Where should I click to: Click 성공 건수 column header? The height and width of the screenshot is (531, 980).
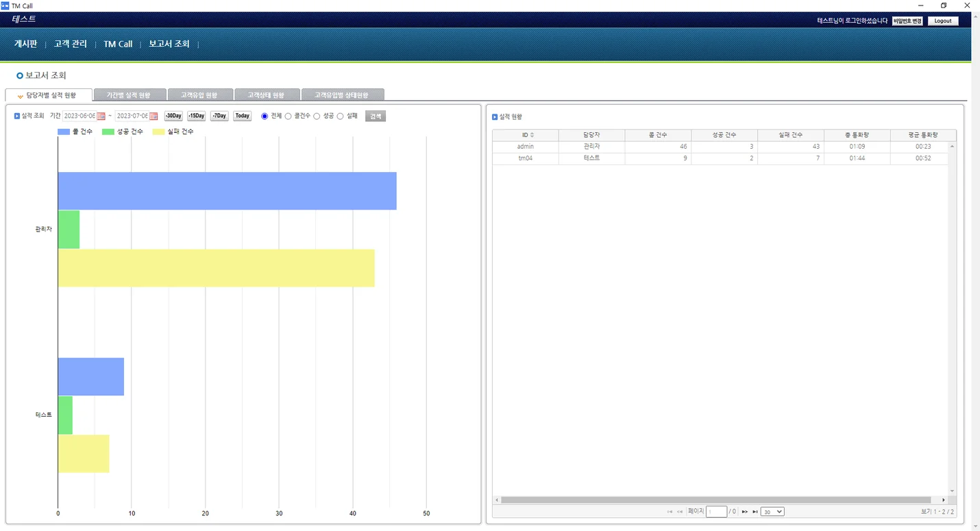click(724, 135)
